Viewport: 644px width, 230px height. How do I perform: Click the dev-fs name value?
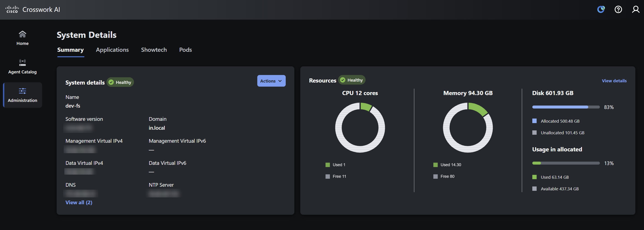pos(73,106)
